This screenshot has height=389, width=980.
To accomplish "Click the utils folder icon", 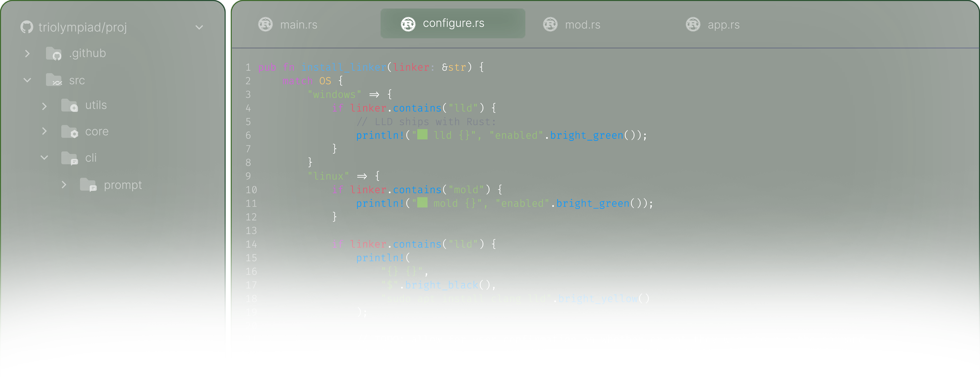I will coord(69,105).
